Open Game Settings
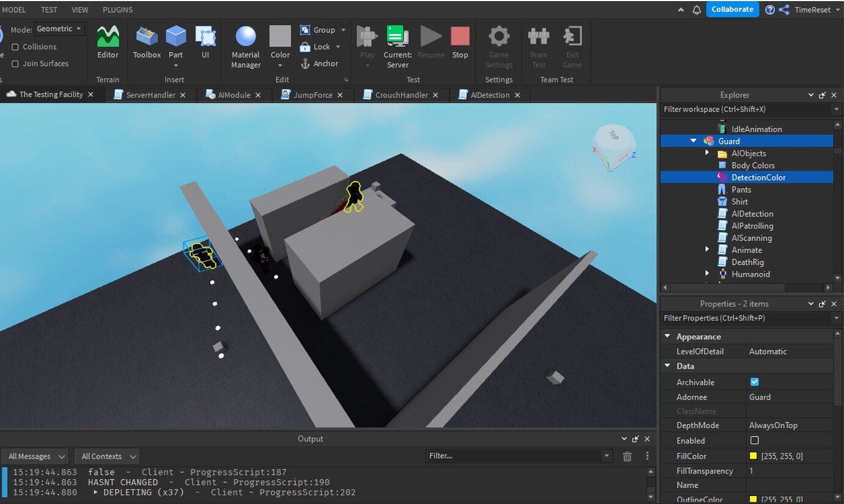Image resolution: width=844 pixels, height=504 pixels. pos(499,43)
